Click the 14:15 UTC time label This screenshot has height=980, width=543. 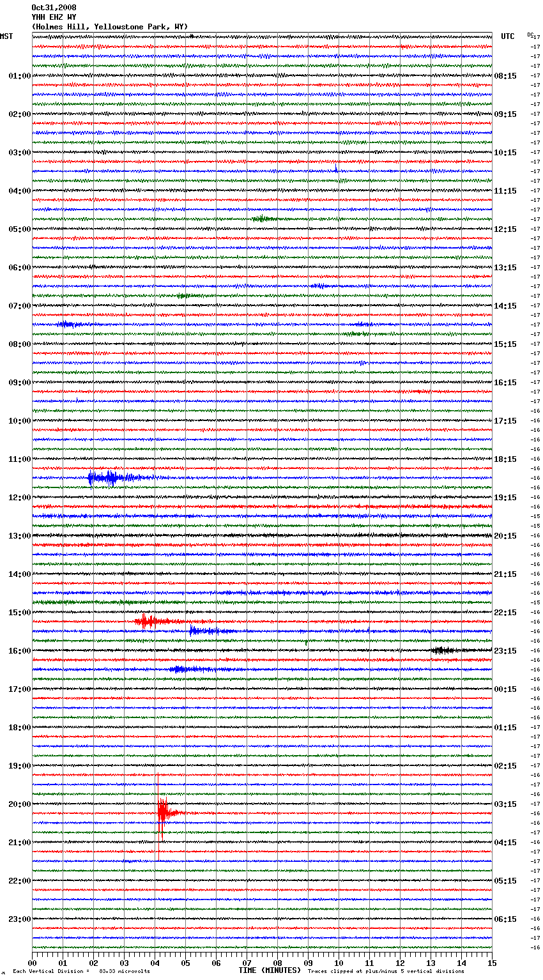coord(505,306)
